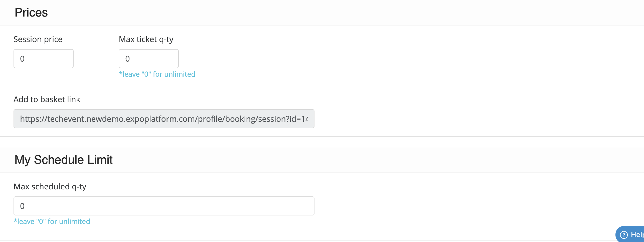The width and height of the screenshot is (644, 242).
Task: Click the 0 value inside Max ticket q-ty
Action: coord(127,59)
